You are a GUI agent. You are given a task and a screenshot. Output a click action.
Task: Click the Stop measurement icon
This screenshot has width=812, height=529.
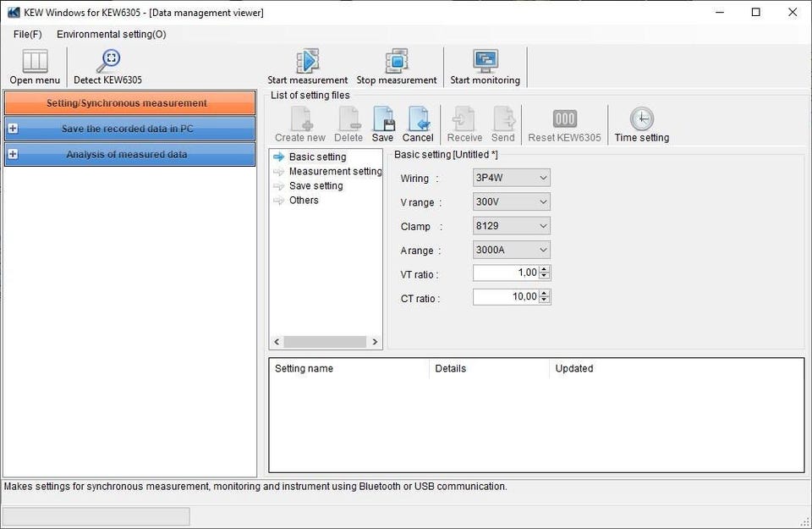click(x=397, y=61)
